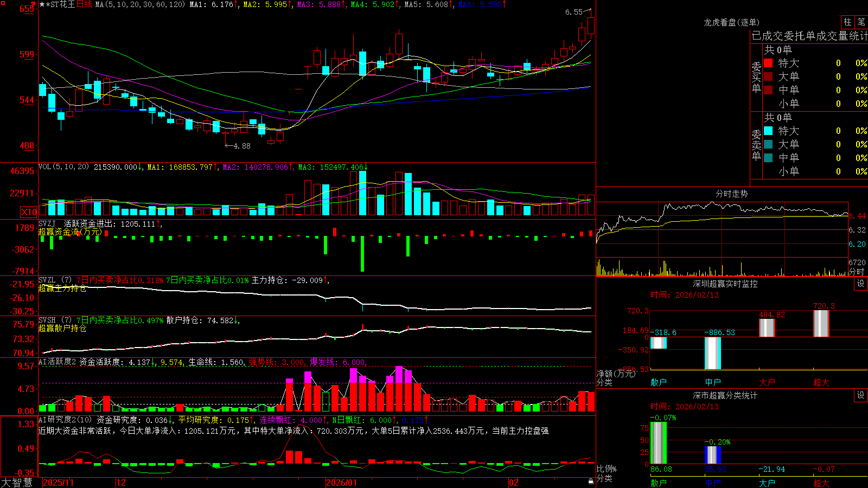Select 超大 bar 720.3 in real-time monitor
The height and width of the screenshot is (488, 868).
[x=821, y=324]
